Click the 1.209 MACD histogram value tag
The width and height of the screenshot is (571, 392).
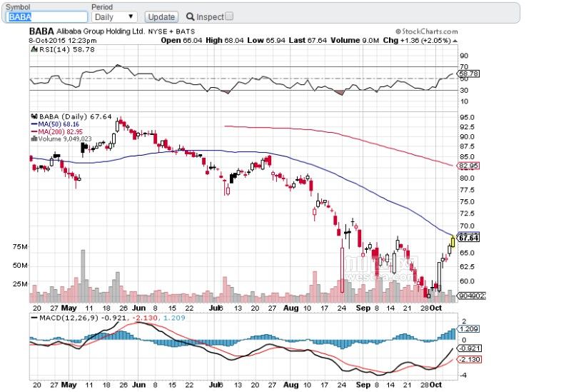click(x=468, y=329)
